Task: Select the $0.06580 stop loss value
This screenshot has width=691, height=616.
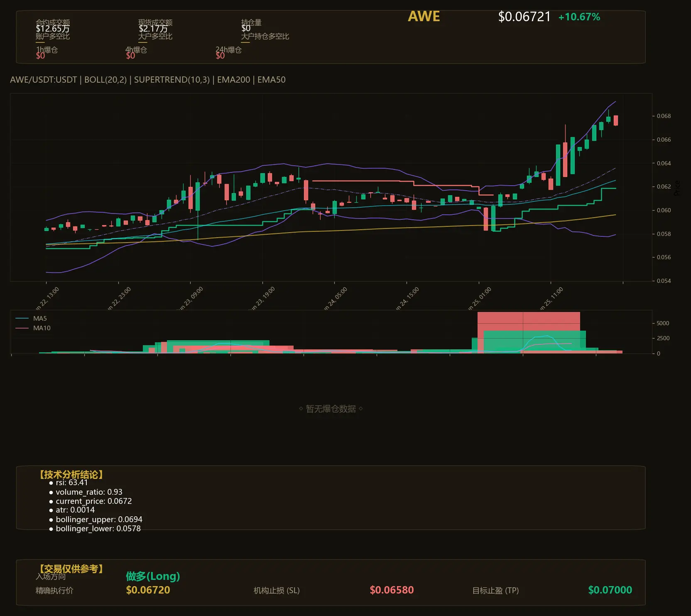Action: click(392, 590)
